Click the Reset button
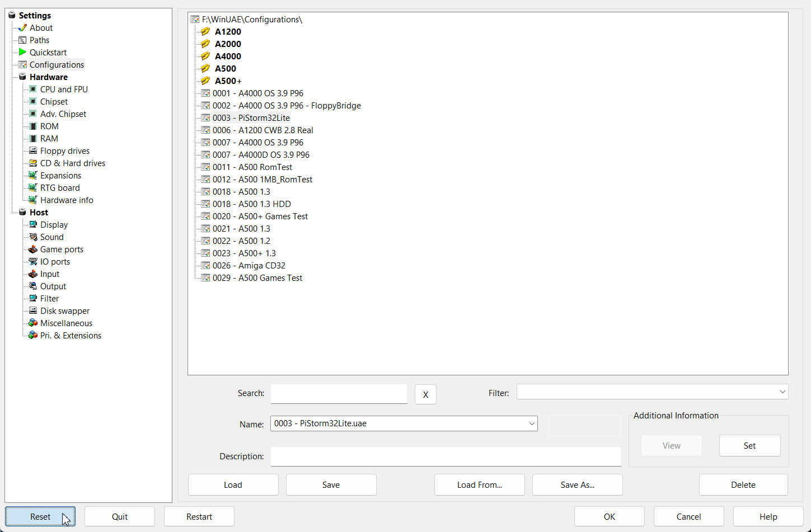Screen dimensions: 811x532 [40, 517]
